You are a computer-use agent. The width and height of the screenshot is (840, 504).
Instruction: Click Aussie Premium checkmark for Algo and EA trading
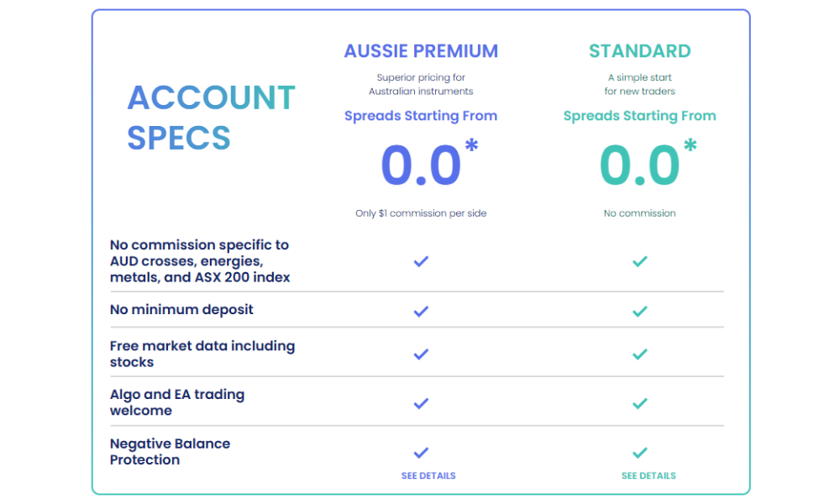click(x=421, y=403)
